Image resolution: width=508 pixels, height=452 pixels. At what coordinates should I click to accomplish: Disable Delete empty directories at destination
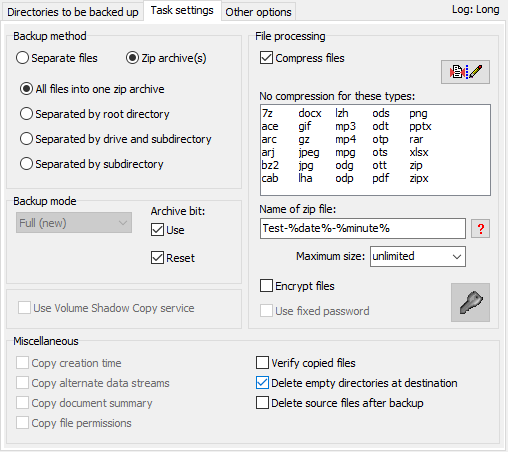[x=262, y=383]
